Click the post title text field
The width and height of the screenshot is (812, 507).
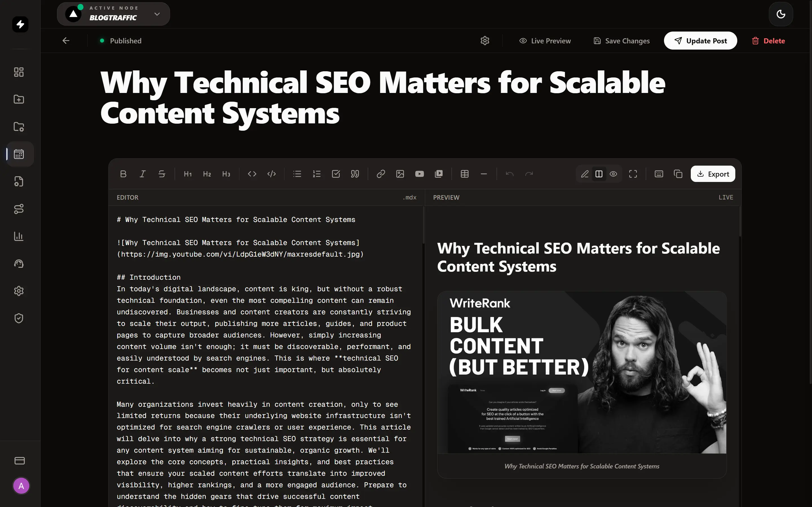pyautogui.click(x=383, y=97)
